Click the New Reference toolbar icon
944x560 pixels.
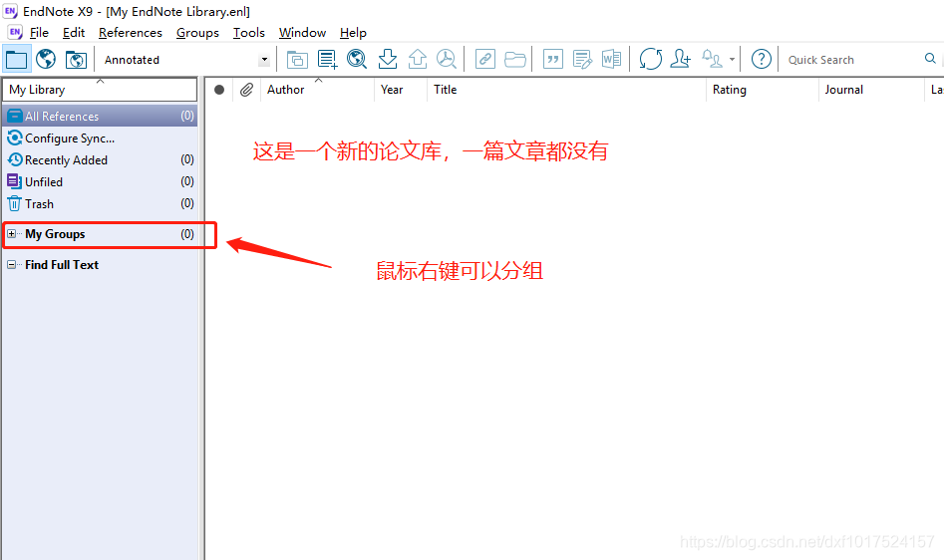328,60
